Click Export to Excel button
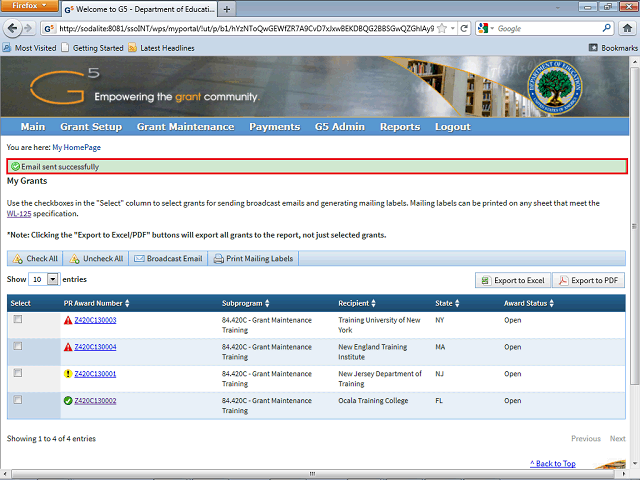 [513, 280]
